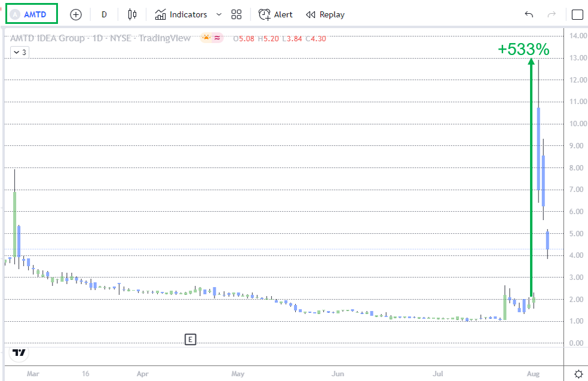Open the indicator templates grid icon

[236, 14]
